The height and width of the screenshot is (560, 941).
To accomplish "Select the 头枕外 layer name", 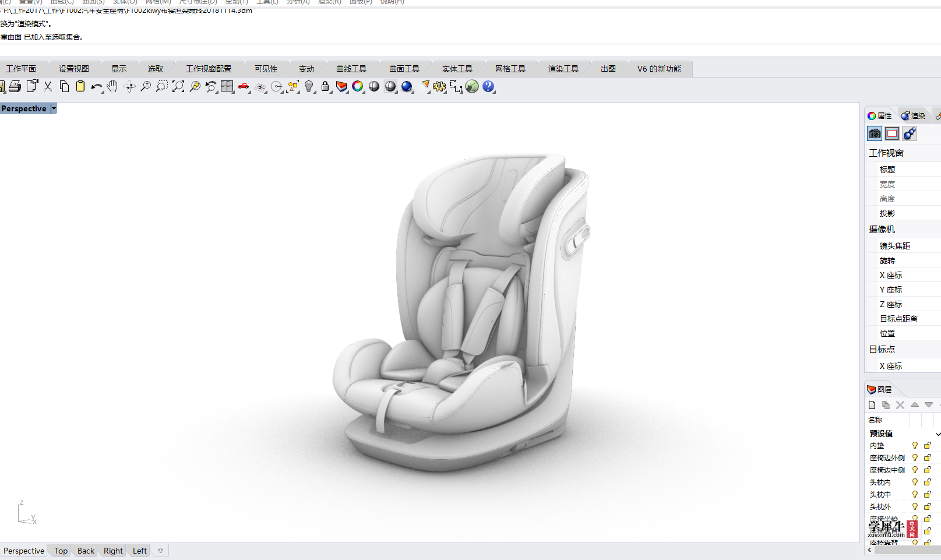I will pos(880,507).
